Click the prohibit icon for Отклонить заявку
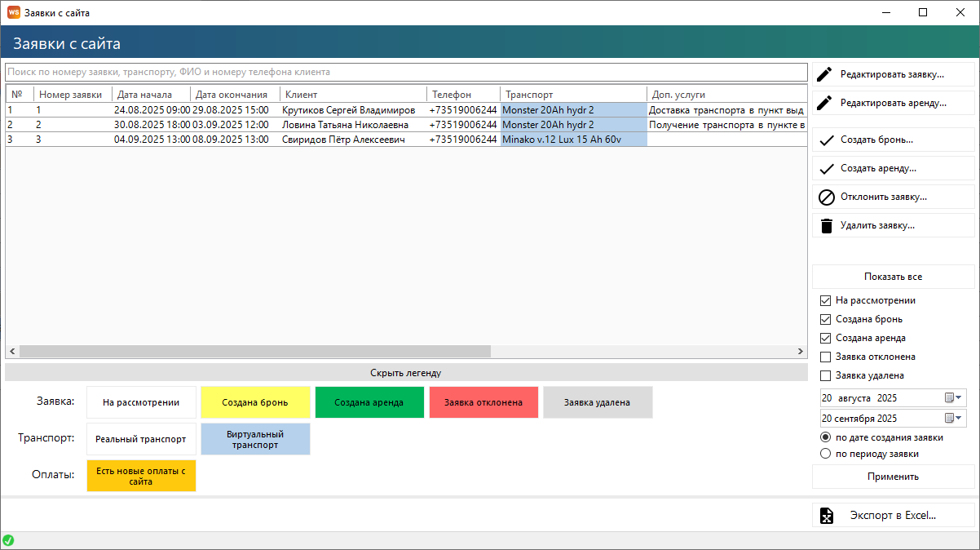980x550 pixels. (x=826, y=197)
